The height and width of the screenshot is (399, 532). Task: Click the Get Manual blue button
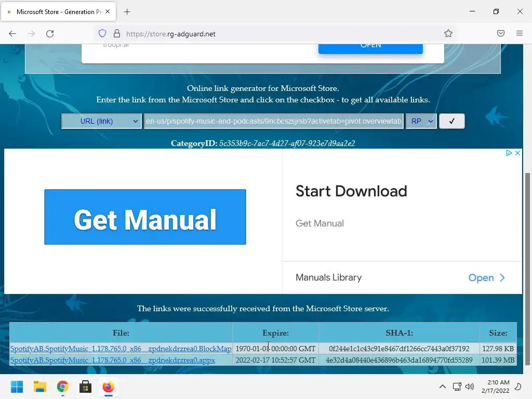[145, 217]
